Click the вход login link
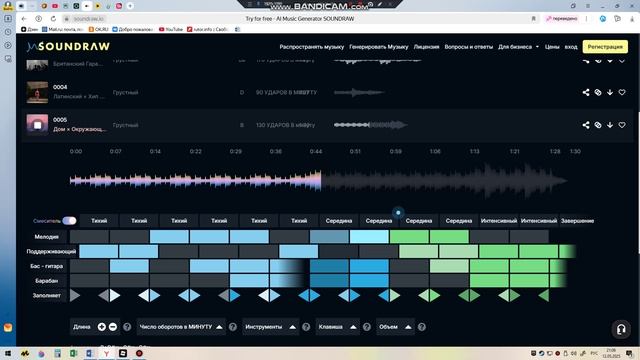This screenshot has height=360, width=640. pyautogui.click(x=571, y=47)
